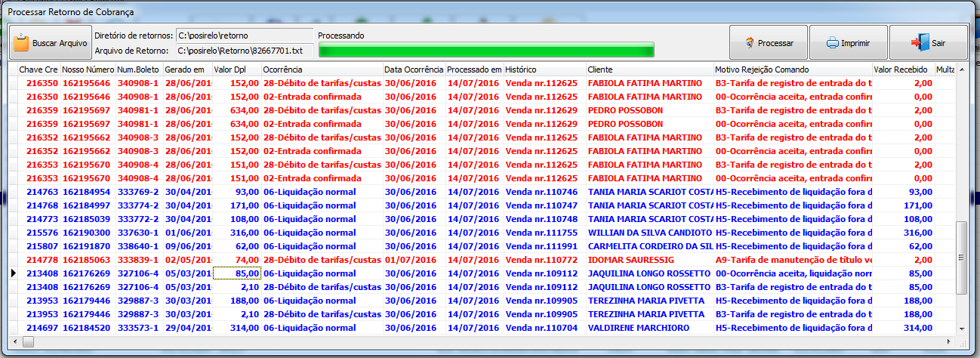Click the Data Ocorrência column header
Image resolution: width=980 pixels, height=358 pixels.
[414, 69]
